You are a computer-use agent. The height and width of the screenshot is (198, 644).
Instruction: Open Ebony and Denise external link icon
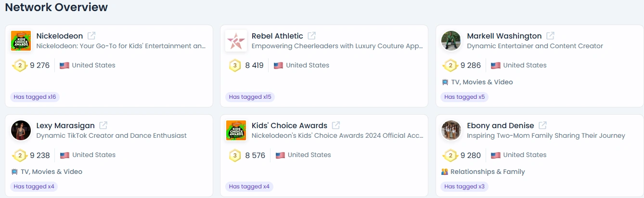(x=542, y=125)
